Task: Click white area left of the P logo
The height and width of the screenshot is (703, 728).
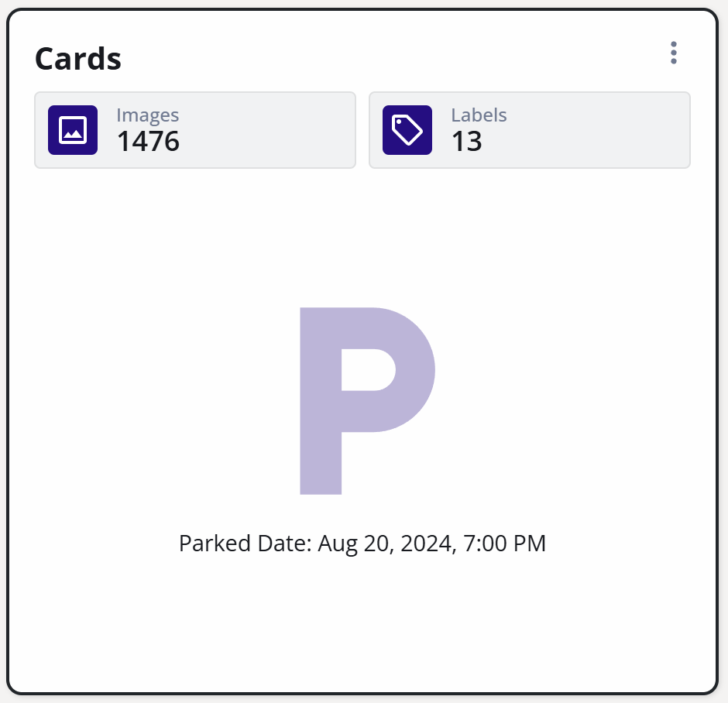Action: (155, 399)
